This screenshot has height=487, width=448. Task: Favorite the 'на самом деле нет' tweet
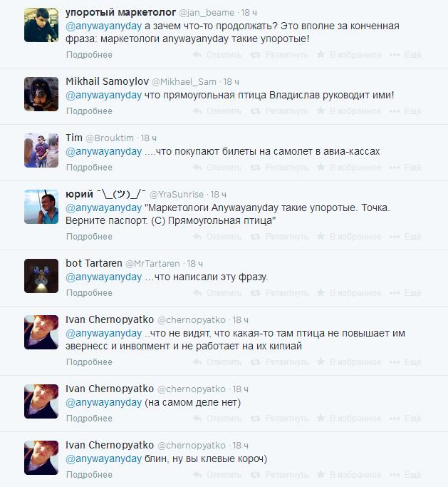point(349,419)
